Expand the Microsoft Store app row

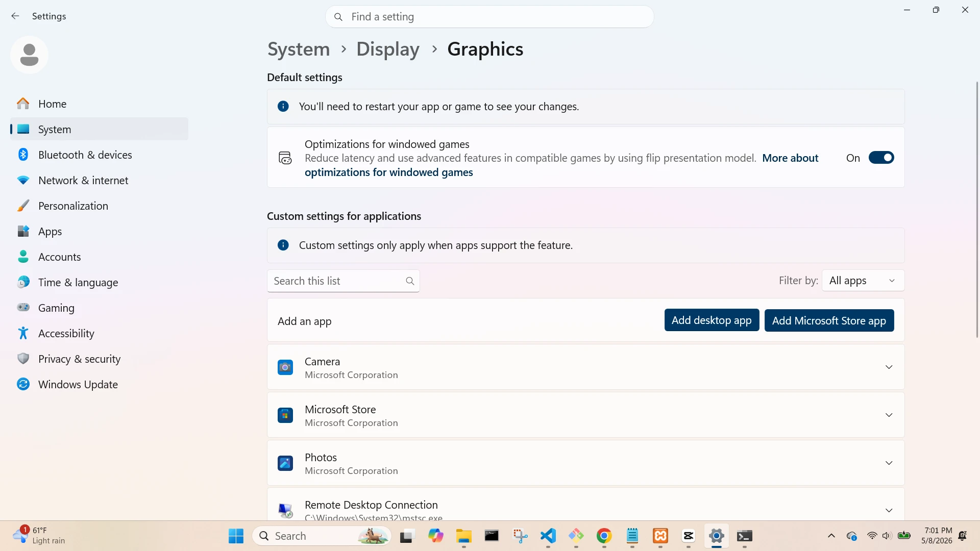click(x=889, y=415)
